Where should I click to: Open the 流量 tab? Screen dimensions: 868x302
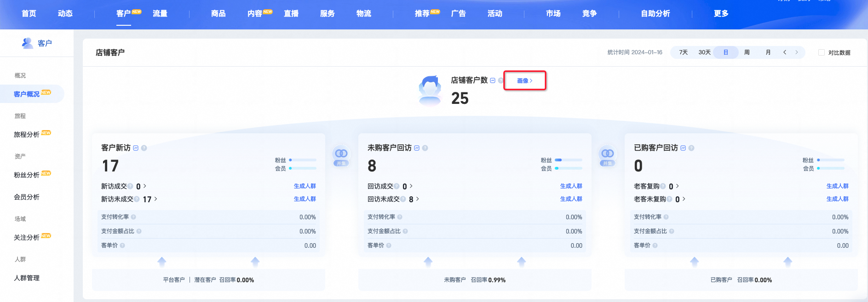click(160, 14)
